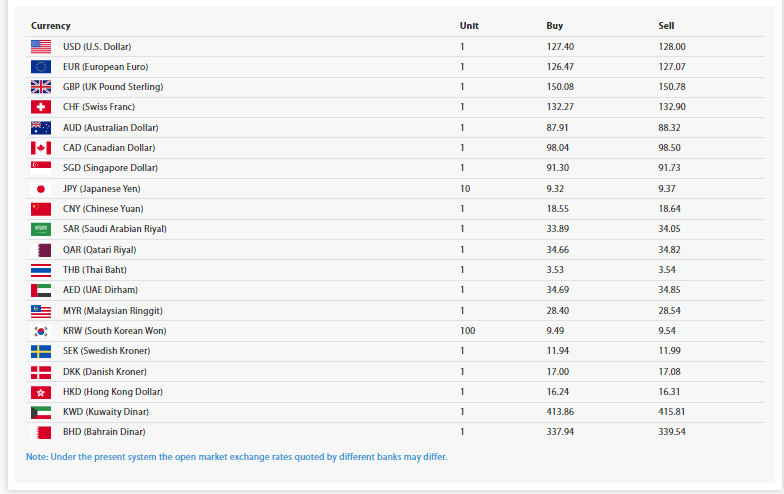This screenshot has height=494, width=784.
Task: Select the CNY (Chinese Yuan) label
Action: (103, 209)
